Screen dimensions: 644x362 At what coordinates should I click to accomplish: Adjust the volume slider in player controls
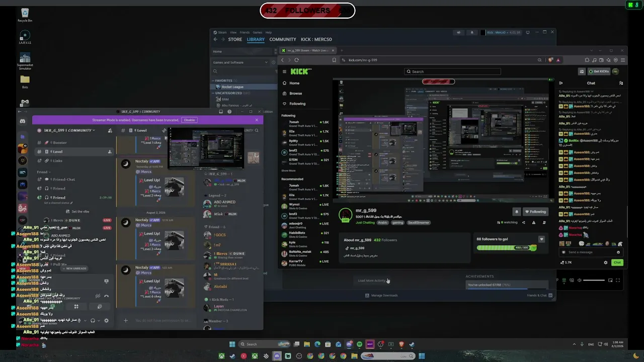coord(594,280)
